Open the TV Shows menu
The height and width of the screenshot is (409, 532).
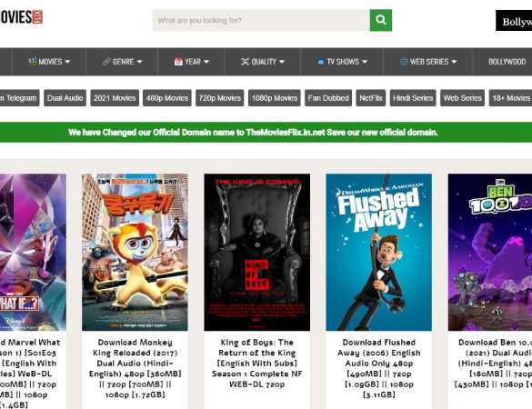tap(342, 62)
